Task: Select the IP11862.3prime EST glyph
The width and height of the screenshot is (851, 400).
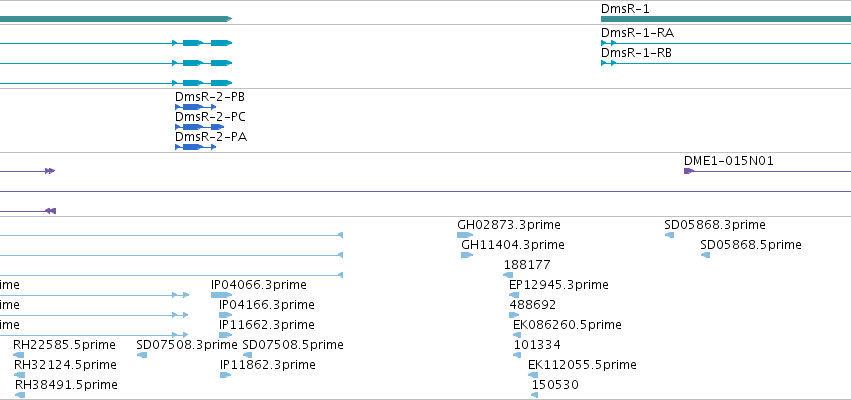Action: coord(225,375)
